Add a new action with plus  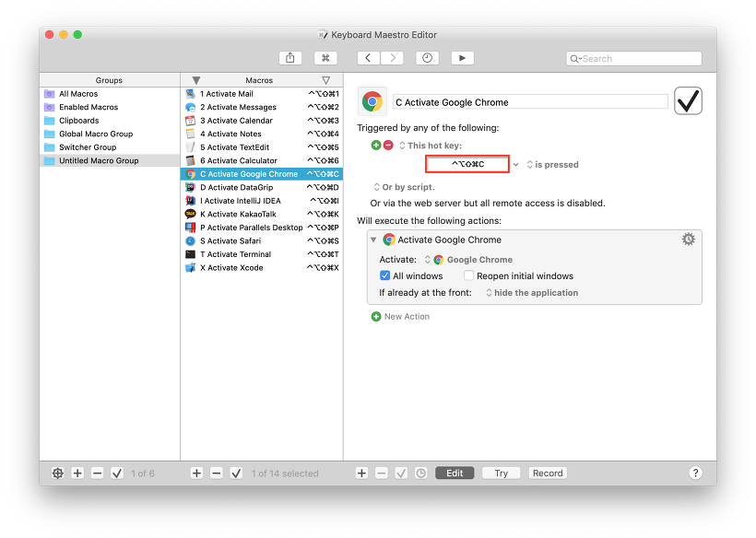pyautogui.click(x=361, y=473)
